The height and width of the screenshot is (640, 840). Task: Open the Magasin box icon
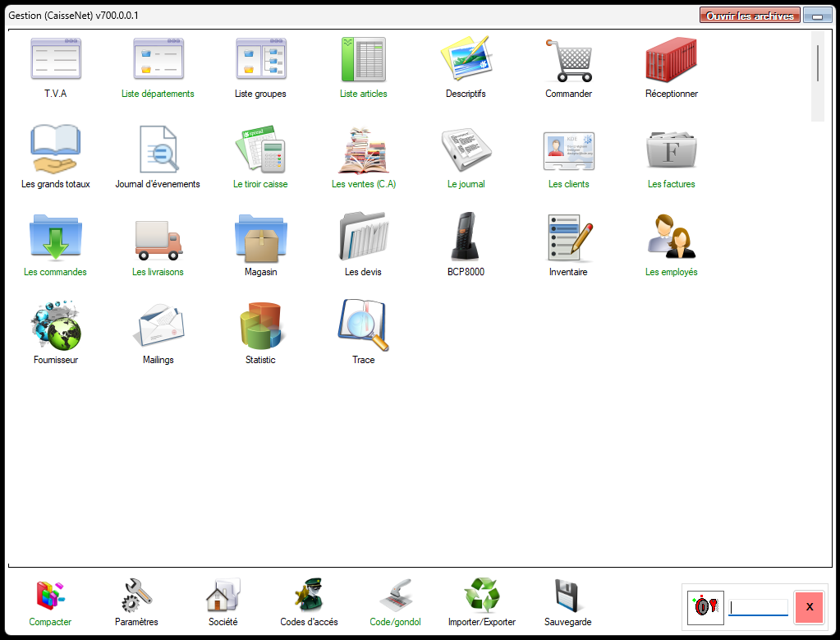click(x=261, y=237)
